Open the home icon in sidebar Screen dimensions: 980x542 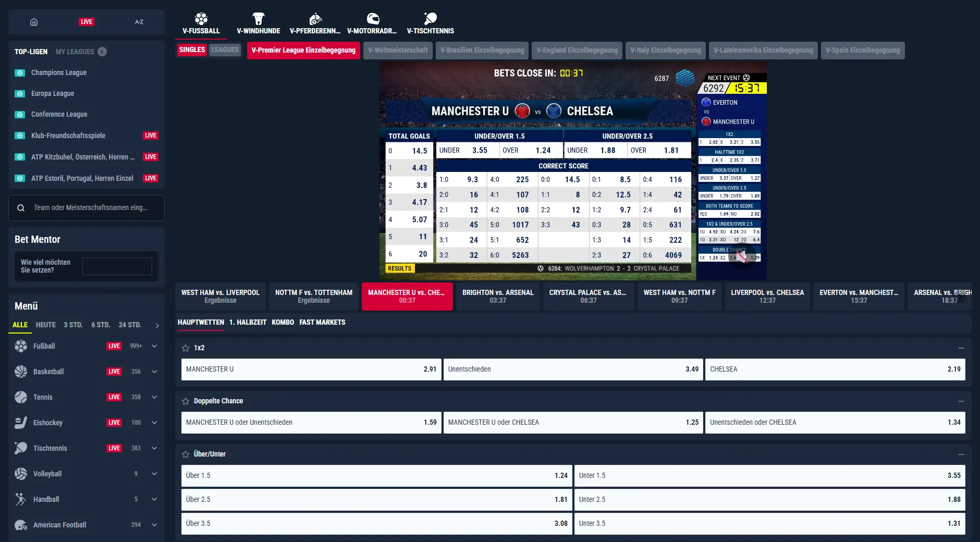tap(34, 22)
